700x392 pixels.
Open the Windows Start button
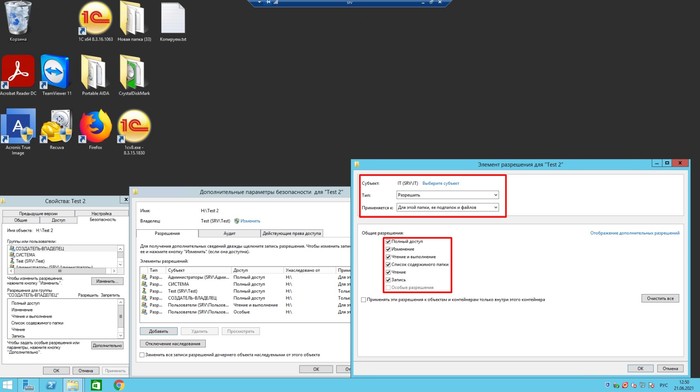7,385
